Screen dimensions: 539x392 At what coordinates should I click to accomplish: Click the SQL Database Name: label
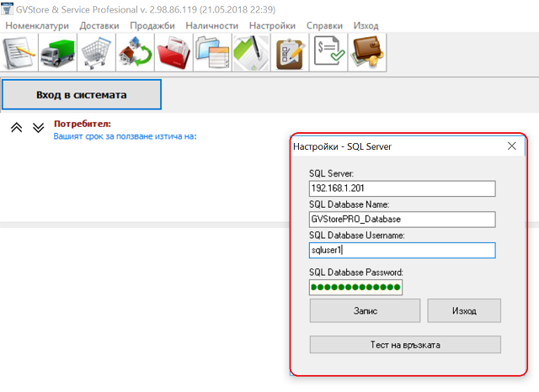coord(349,204)
